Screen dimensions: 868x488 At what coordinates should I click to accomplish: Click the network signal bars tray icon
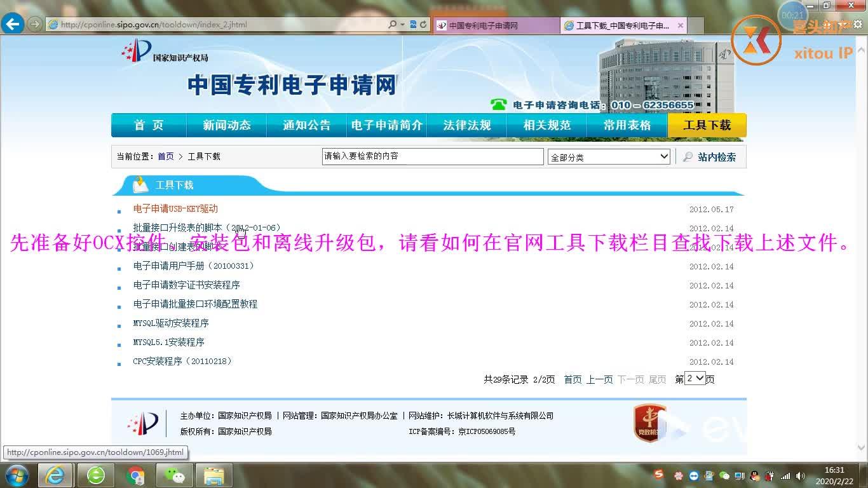tap(785, 476)
